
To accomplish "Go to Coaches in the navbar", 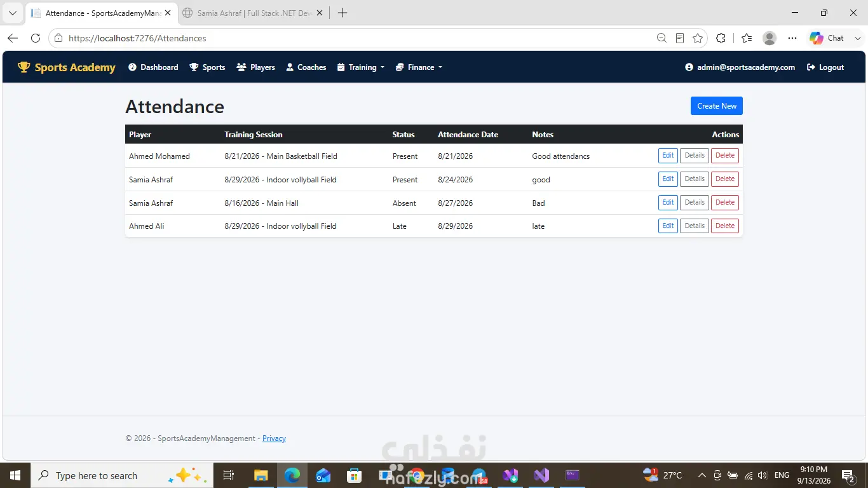I will click(x=306, y=67).
